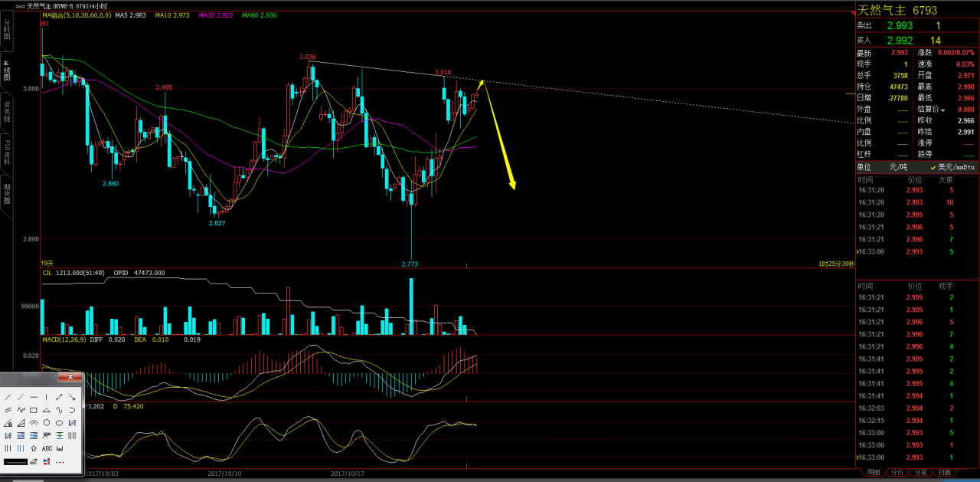Image resolution: width=980 pixels, height=482 pixels.
Task: Open the F10资料 side tab
Action: click(x=6, y=152)
